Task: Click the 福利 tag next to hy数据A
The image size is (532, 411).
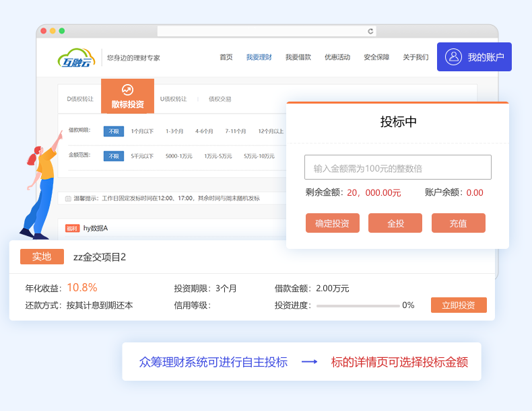Action: [x=72, y=228]
